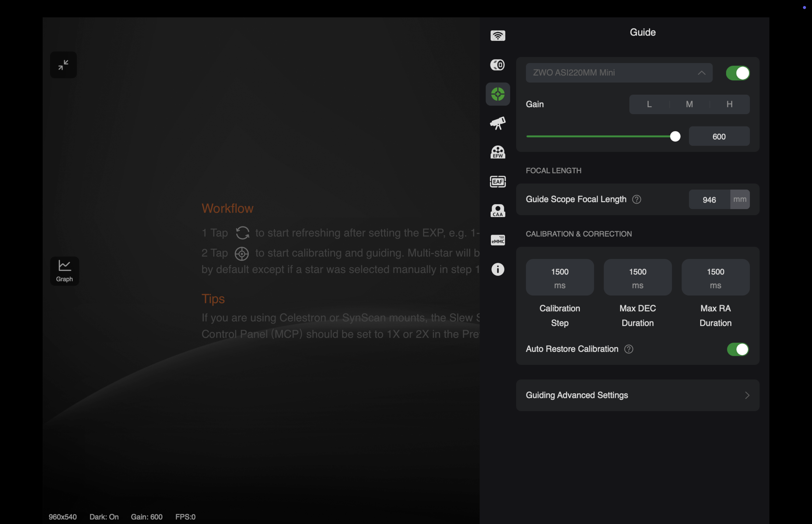Click the Max RA Duration 1500 ms button

[x=715, y=277]
